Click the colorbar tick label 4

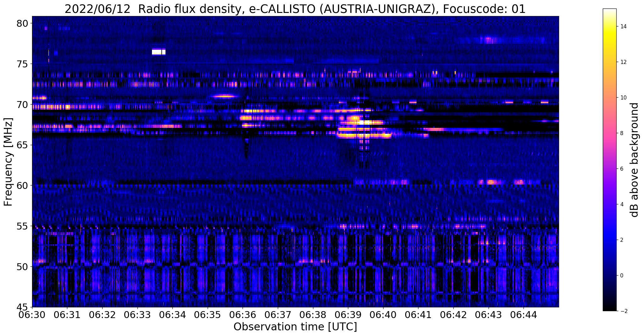(x=621, y=204)
